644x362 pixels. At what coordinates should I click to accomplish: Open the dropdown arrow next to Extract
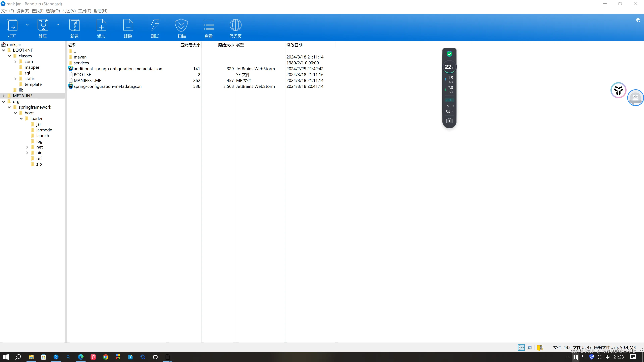coord(58,25)
